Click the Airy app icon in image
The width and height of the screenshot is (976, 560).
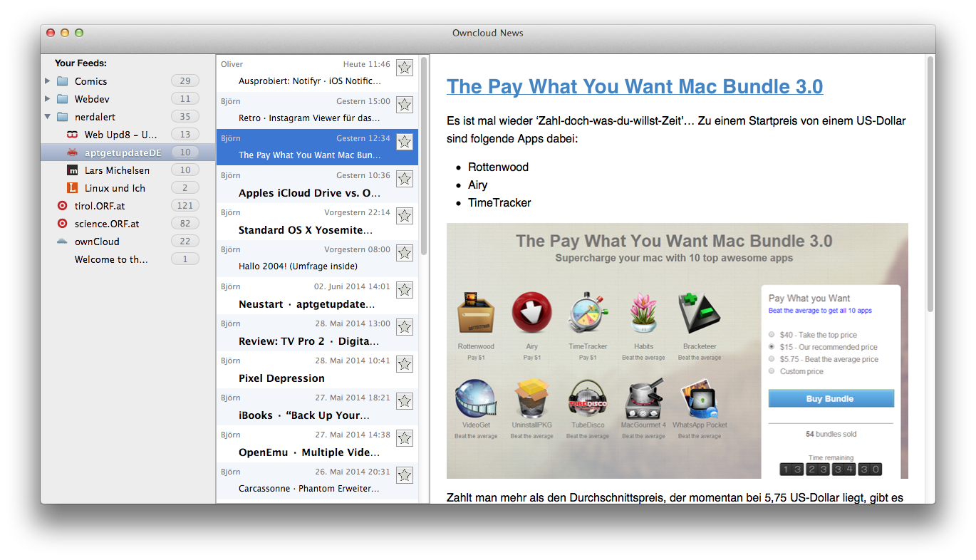coord(531,312)
